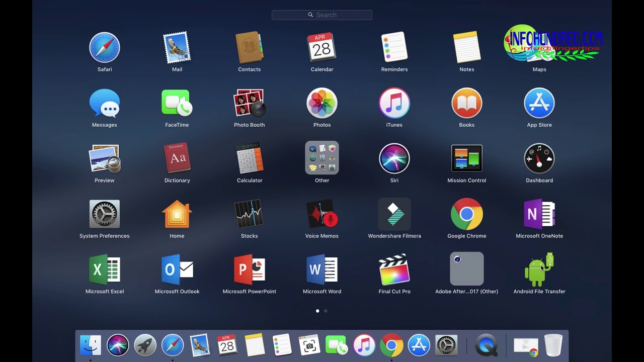644x362 pixels.
Task: Launch Android File Transfer
Action: point(539,269)
